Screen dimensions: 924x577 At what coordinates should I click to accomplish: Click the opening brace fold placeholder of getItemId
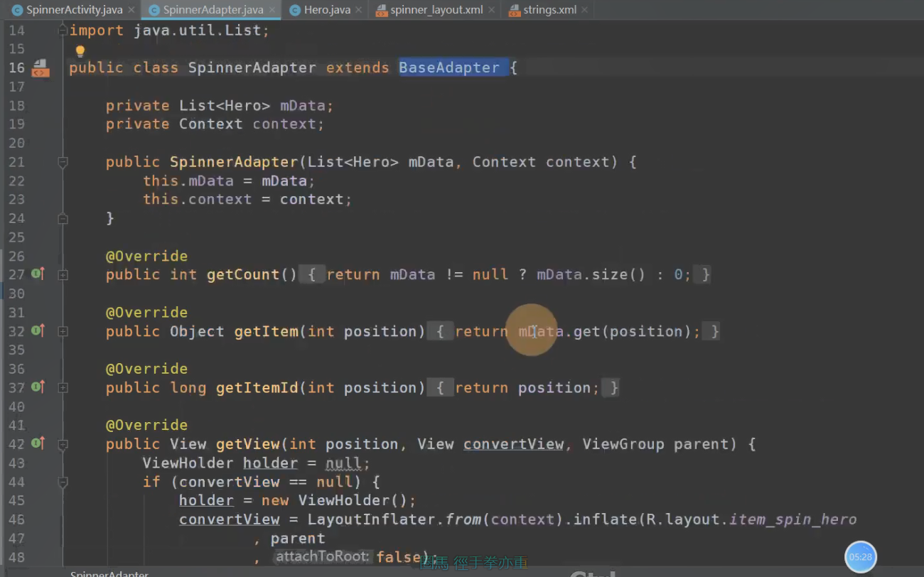point(441,387)
